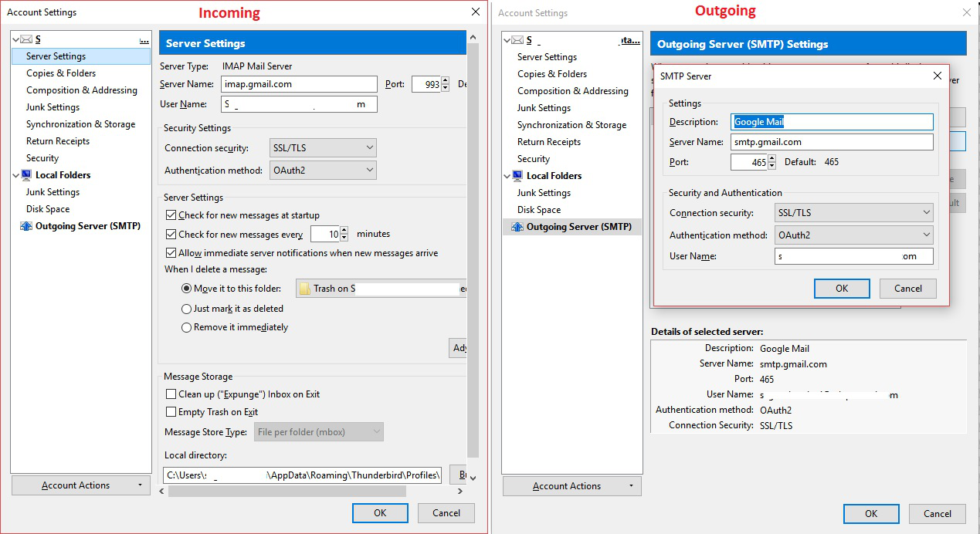Viewport: 980px width, 534px height.
Task: Increase the incoming Port 993 stepper
Action: tap(446, 80)
